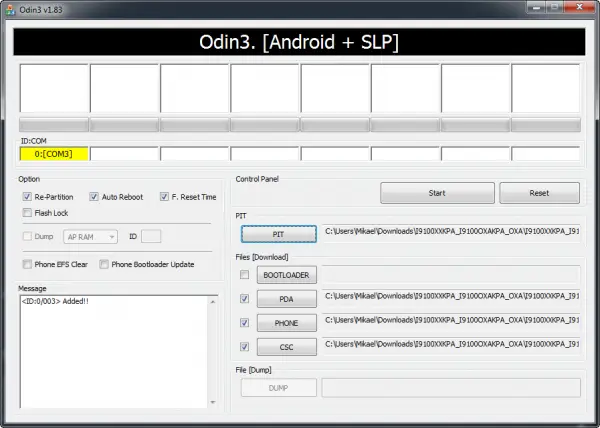
Task: Select the yellow 0:[COM3] port box
Action: tap(54, 154)
